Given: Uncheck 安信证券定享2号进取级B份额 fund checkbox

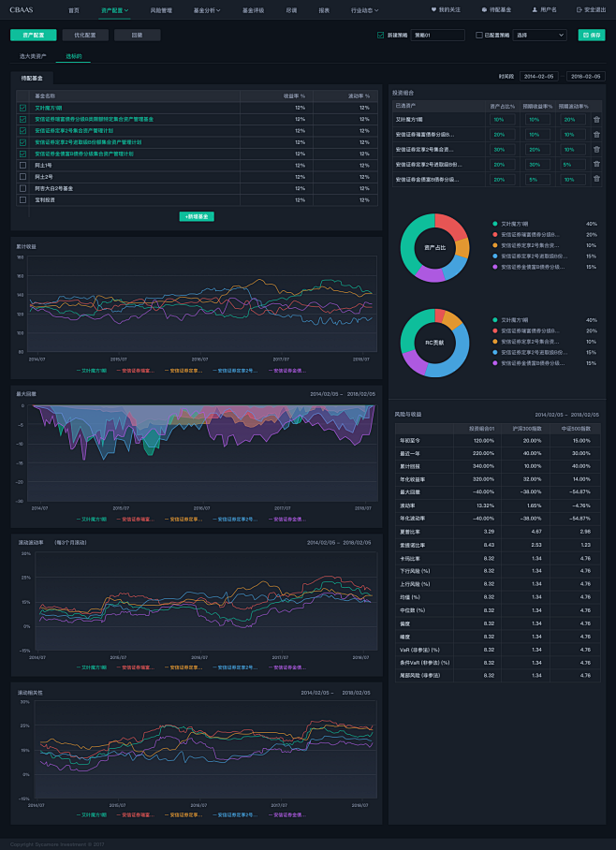Looking at the screenshot, I should 22,142.
